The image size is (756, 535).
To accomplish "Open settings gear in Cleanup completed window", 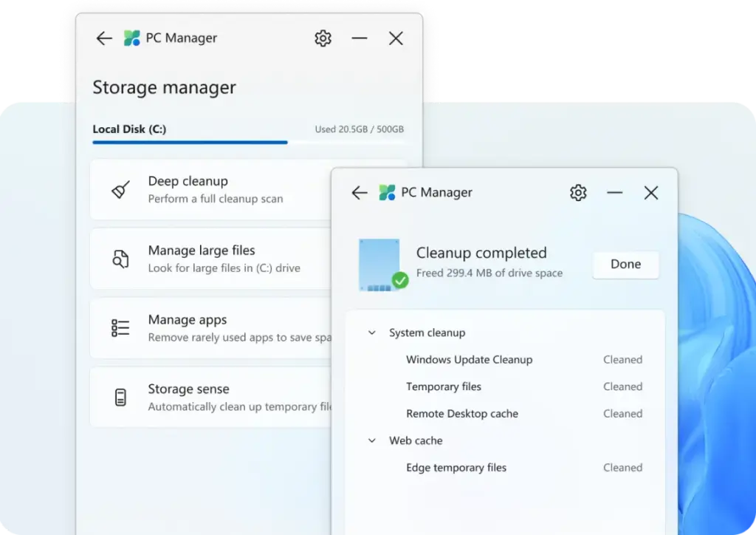I will 578,192.
